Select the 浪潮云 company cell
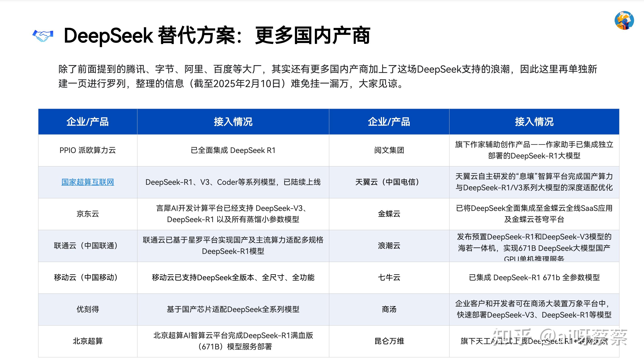644x363 pixels. pyautogui.click(x=389, y=246)
